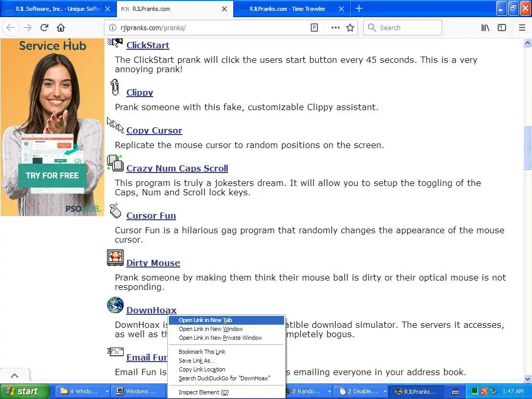Image resolution: width=532 pixels, height=399 pixels.
Task: Toggle reader view for this page
Action: pos(314,28)
